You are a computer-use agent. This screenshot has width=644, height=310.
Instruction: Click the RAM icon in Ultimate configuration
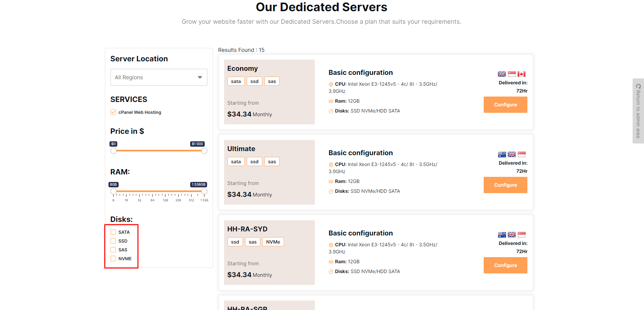click(331, 182)
